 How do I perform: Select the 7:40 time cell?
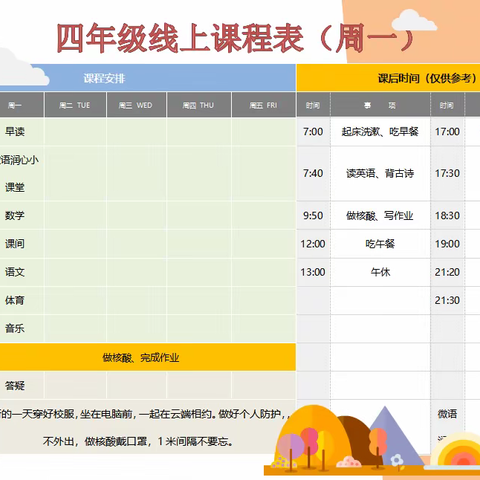pos(313,173)
